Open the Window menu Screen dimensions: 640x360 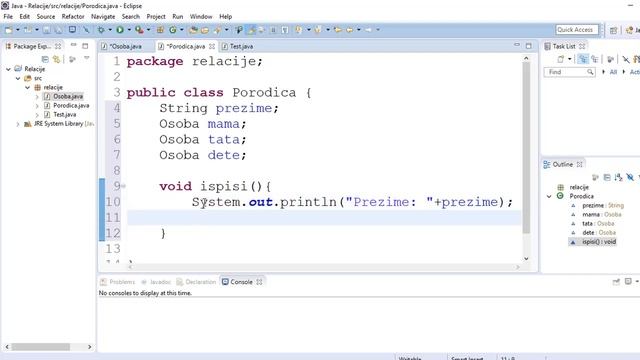pyautogui.click(x=201, y=16)
